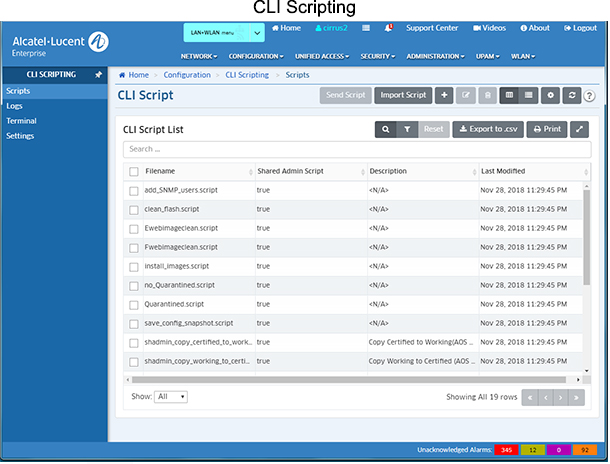The height and width of the screenshot is (464, 610).
Task: Open the LAN+WLAN menu dropdown
Action: pos(223,33)
